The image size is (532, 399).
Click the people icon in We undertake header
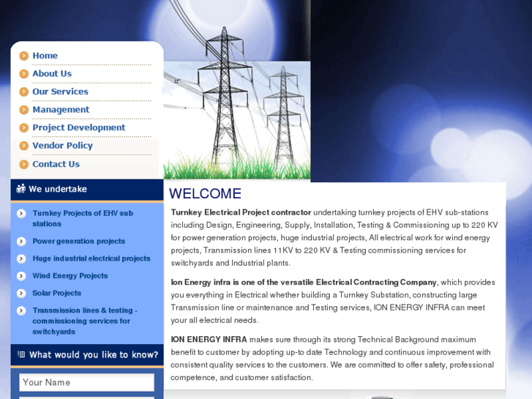tap(20, 188)
